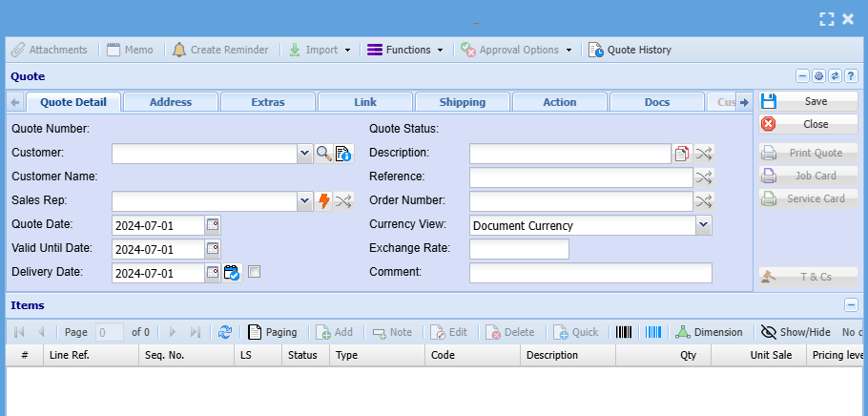Screen dimensions: 868x416
Task: Click the customer search magnifier icon
Action: coord(324,153)
